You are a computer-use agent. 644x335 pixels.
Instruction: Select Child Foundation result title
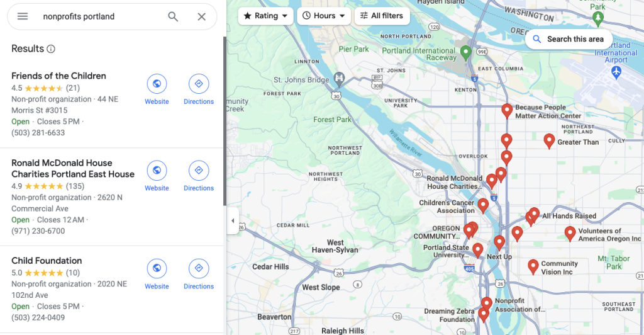[47, 261]
